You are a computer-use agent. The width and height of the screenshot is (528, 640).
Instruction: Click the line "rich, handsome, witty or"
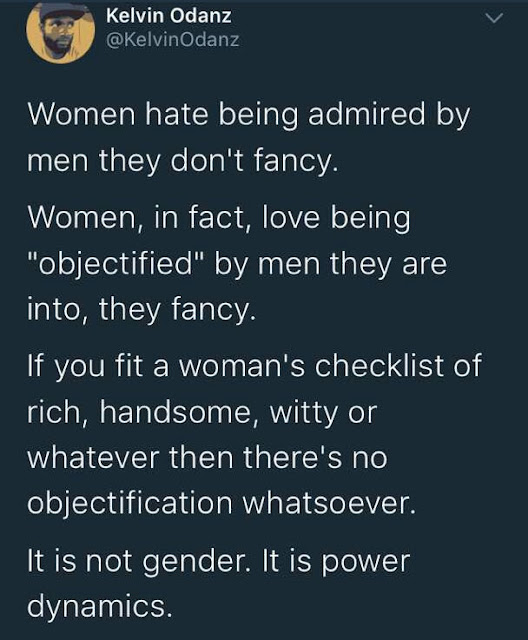click(202, 412)
